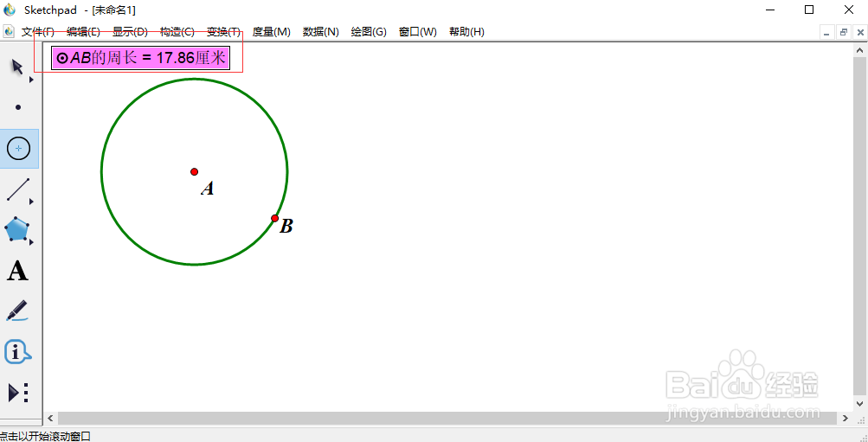The image size is (868, 442).
Task: Select the green circle's top edge
Action: pyautogui.click(x=195, y=80)
